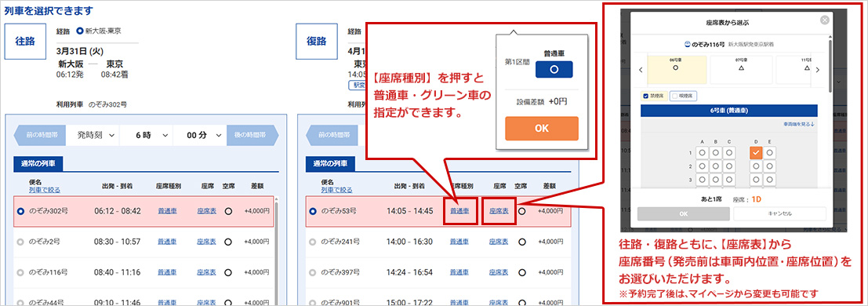Image resolution: width=868 pixels, height=306 pixels.
Task: Open 座席表 for outbound のぞみ116号
Action: click(x=206, y=273)
